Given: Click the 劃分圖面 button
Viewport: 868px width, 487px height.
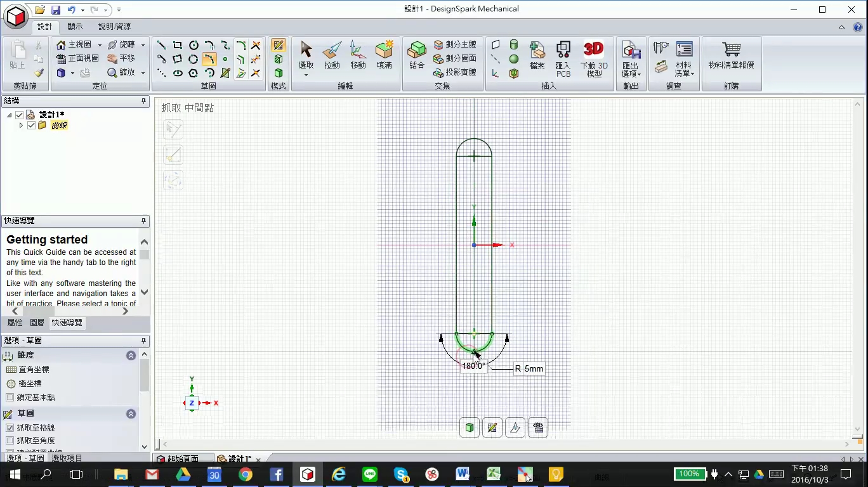Looking at the screenshot, I should coord(456,59).
